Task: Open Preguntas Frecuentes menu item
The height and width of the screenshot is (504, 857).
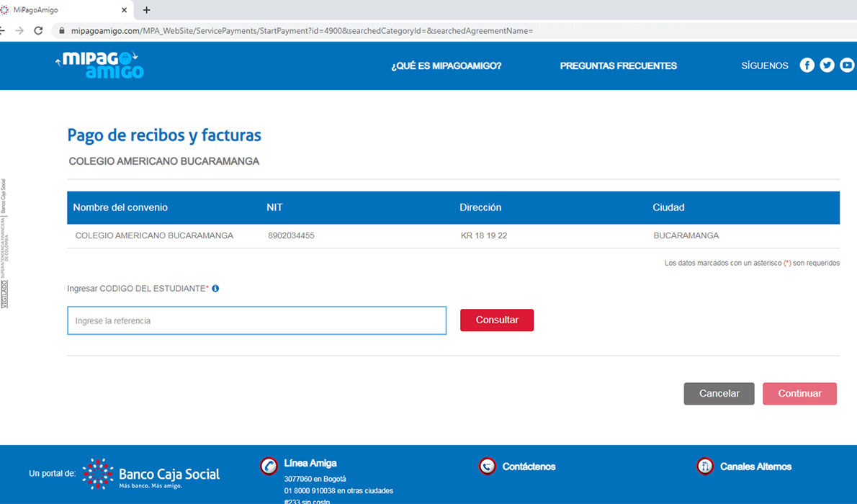Action: (x=618, y=66)
